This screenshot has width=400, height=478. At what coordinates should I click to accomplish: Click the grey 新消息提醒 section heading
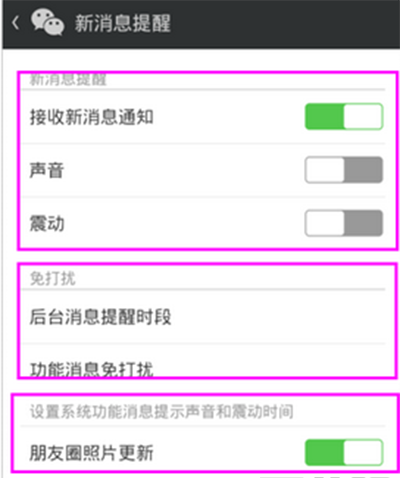point(68,80)
